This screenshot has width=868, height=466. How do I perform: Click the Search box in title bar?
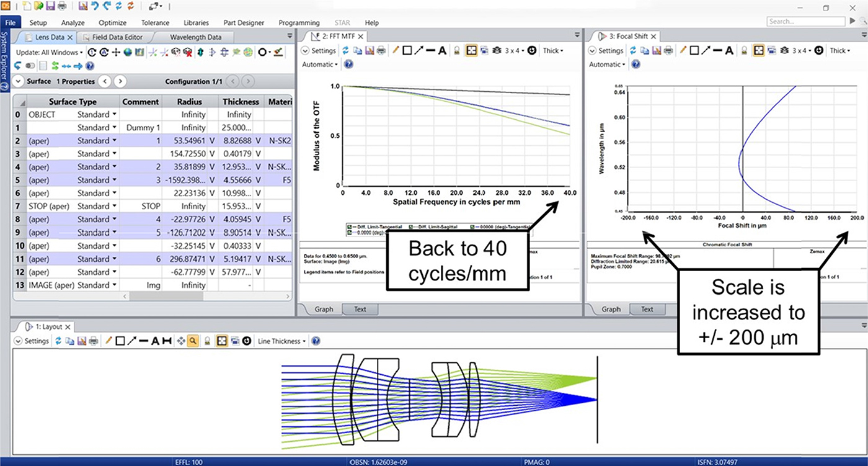pos(795,21)
